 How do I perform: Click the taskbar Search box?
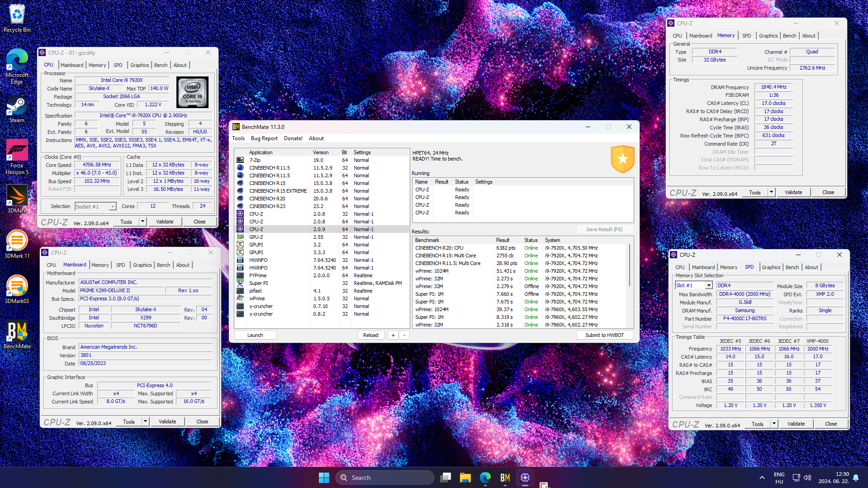(384, 478)
